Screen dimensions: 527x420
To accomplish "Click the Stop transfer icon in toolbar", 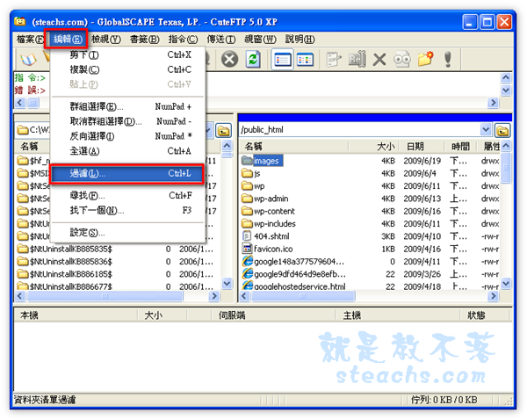I will point(229,60).
